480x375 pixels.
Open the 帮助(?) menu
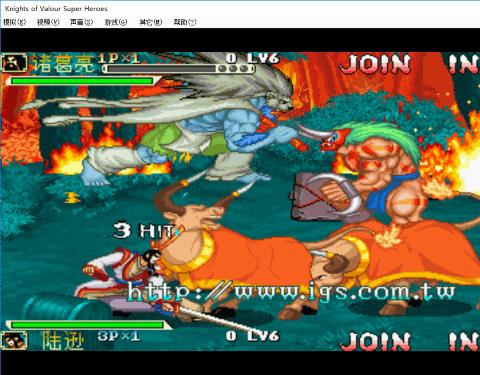coord(185,22)
